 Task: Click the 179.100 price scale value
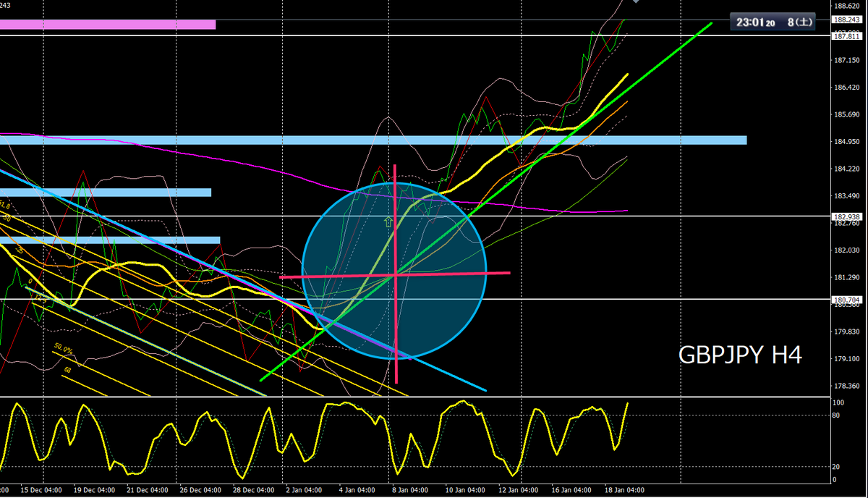847,359
